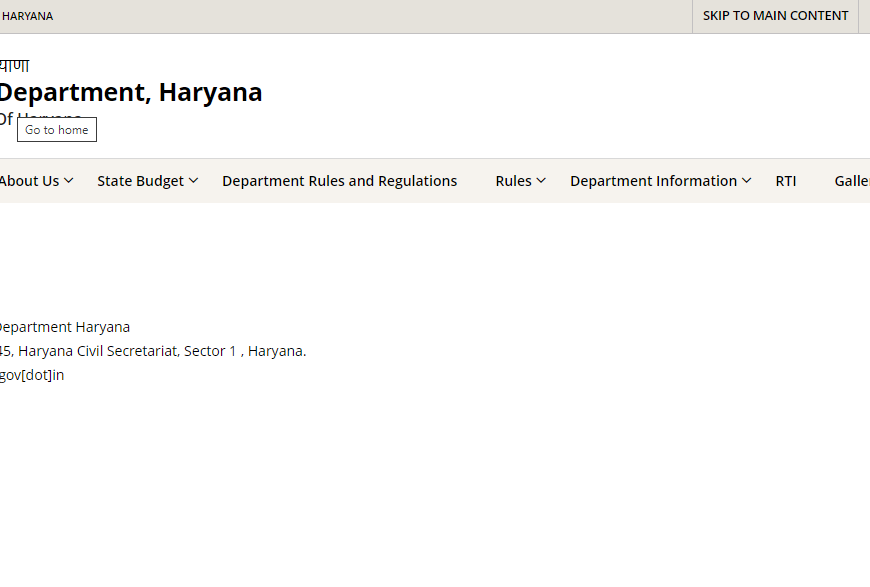The height and width of the screenshot is (587, 870).
Task: Click the HARYANA text in top bar
Action: 27,16
